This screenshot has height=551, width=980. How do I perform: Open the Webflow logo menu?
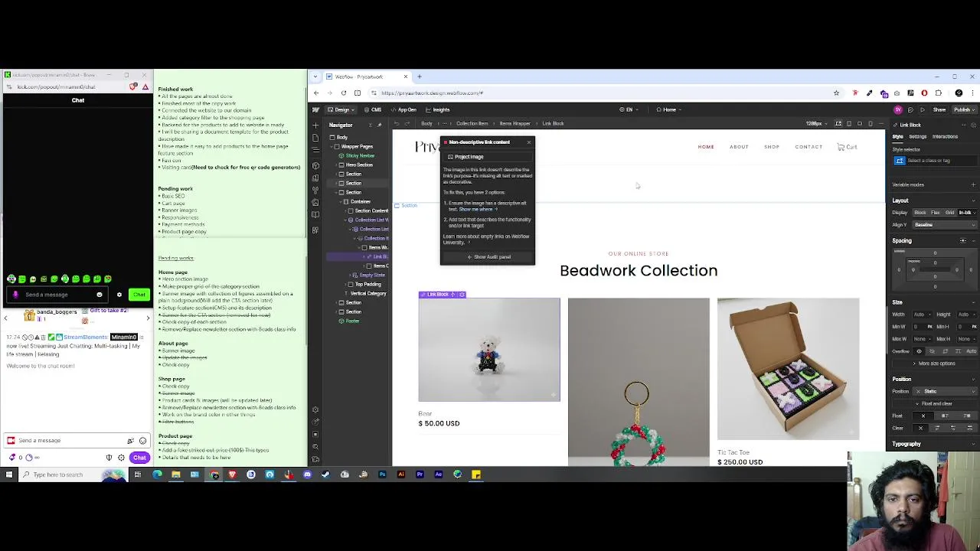coord(315,110)
